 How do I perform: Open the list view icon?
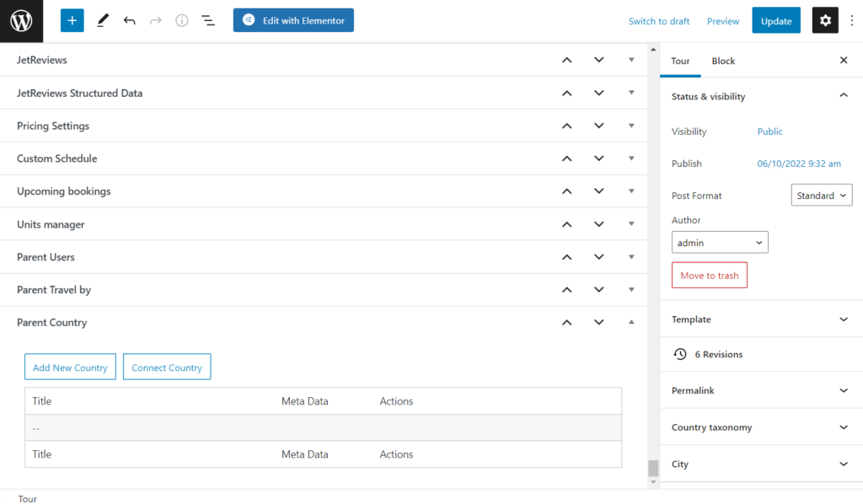tap(208, 21)
